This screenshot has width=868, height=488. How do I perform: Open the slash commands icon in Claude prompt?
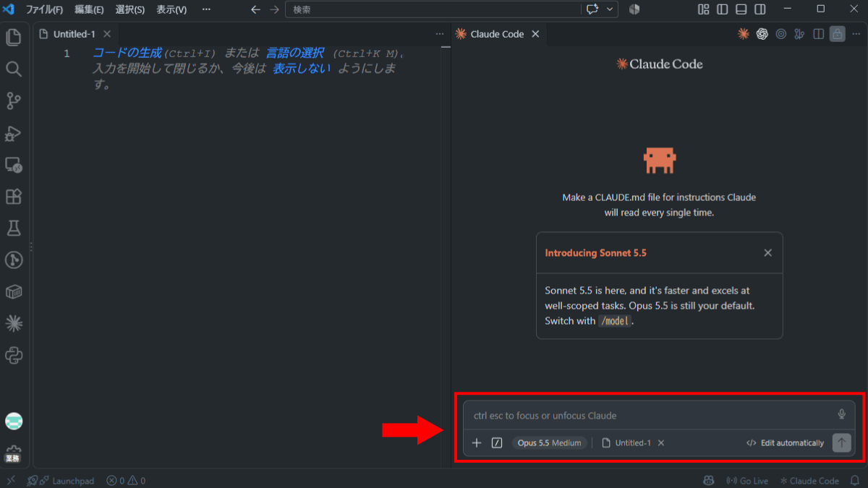click(x=497, y=442)
